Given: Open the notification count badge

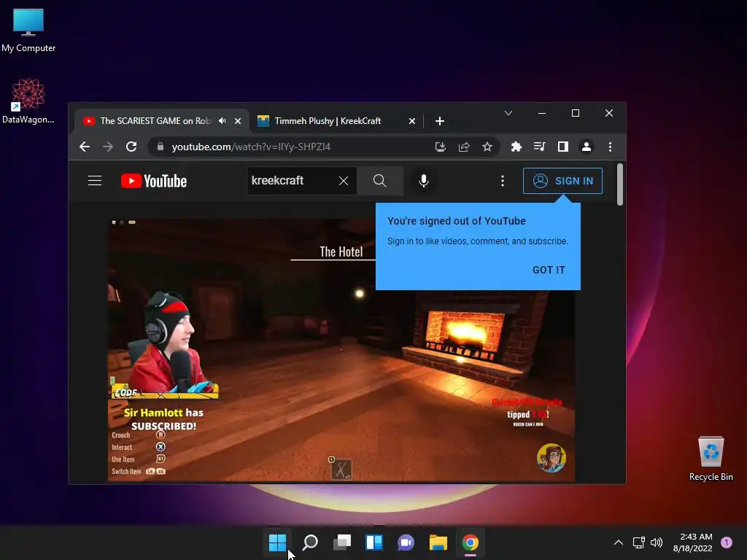Looking at the screenshot, I should coord(727,542).
